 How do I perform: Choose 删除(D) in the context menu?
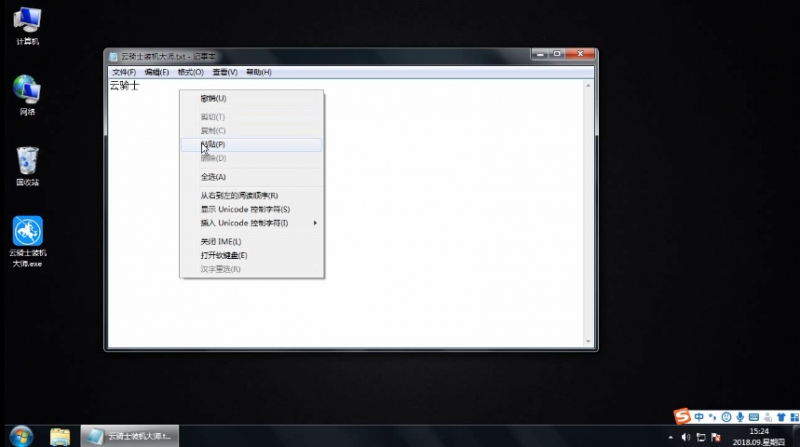pyautogui.click(x=252, y=158)
